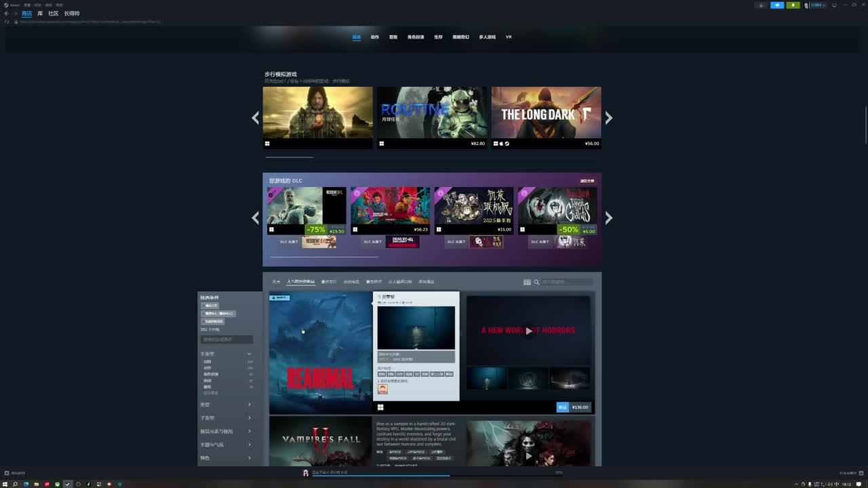Filter by 动作 under 主类型
The height and width of the screenshot is (488, 868).
click(x=208, y=368)
